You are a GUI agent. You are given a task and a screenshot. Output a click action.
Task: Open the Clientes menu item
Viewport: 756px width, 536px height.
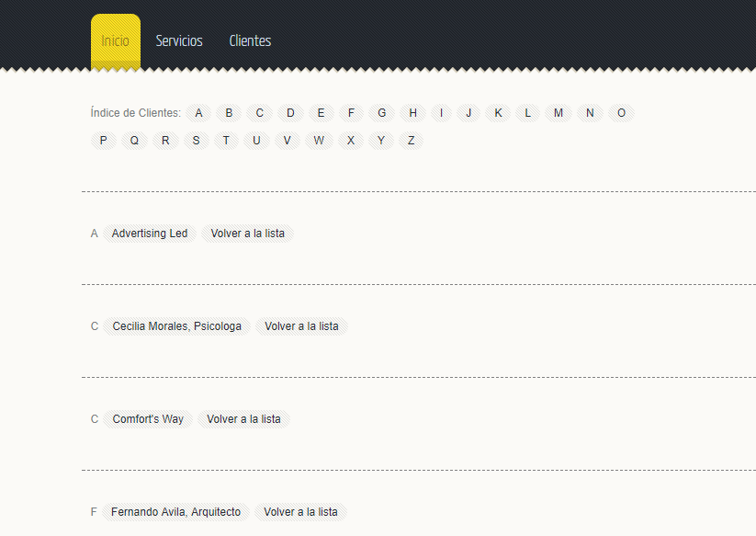point(250,41)
